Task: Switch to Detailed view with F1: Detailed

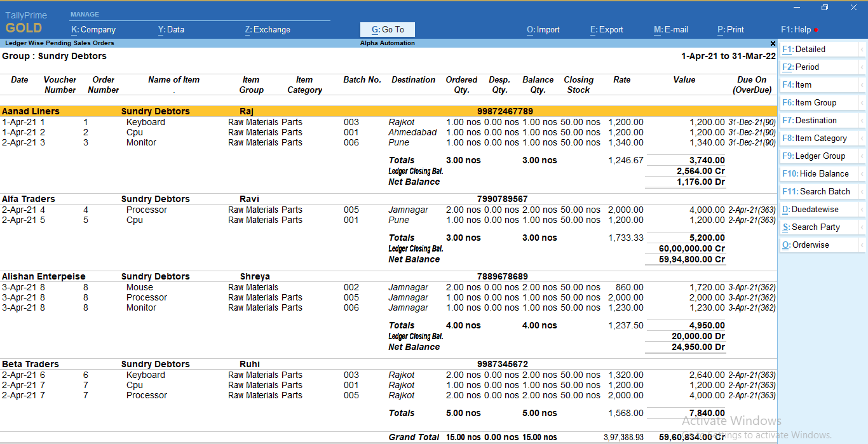Action: (813, 49)
